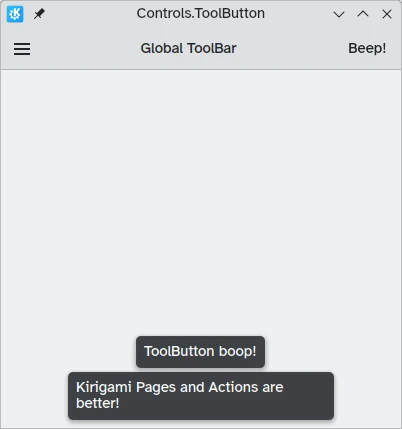The image size is (402, 429).
Task: Click the KDE application icon in title bar
Action: (15, 14)
